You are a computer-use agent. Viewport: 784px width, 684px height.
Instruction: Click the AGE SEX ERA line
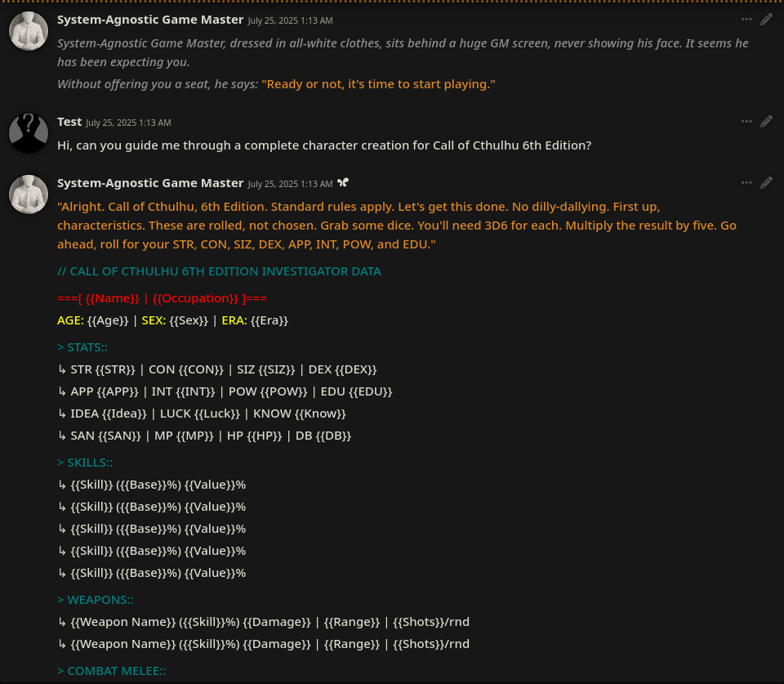pos(172,320)
